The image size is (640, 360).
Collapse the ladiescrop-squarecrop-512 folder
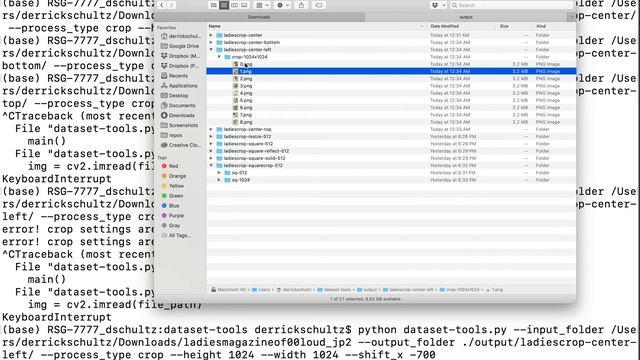pos(211,166)
